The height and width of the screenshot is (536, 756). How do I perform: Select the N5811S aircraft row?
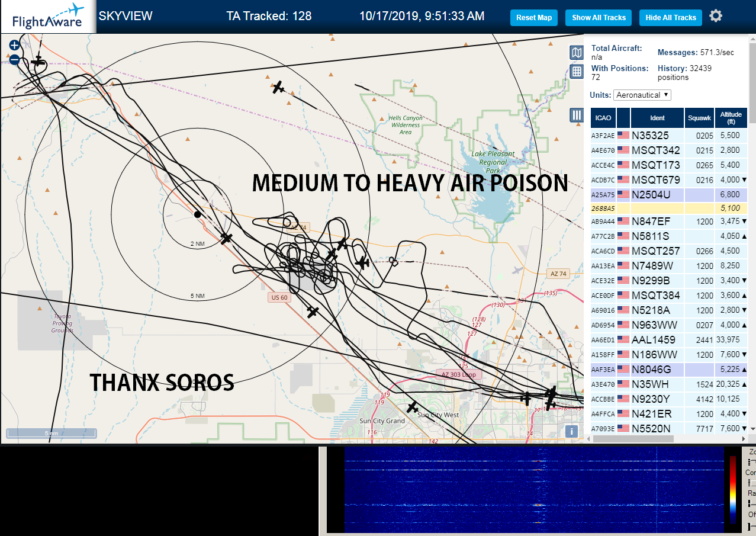(669, 236)
